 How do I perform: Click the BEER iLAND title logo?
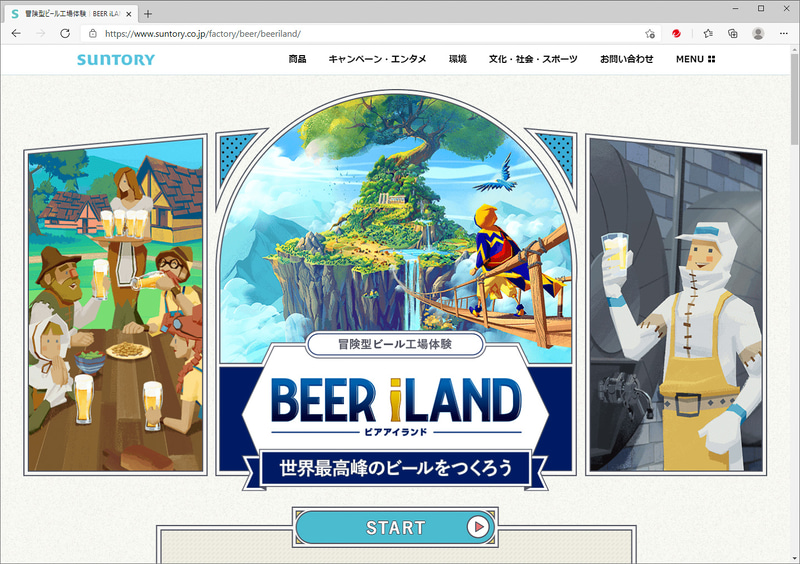pos(396,401)
